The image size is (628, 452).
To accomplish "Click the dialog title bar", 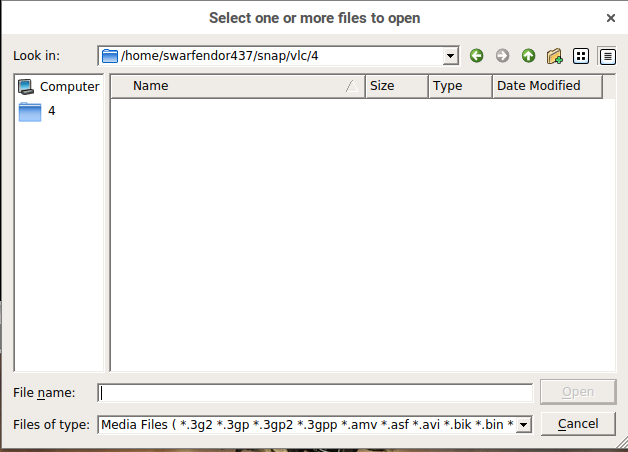I will coord(314,18).
